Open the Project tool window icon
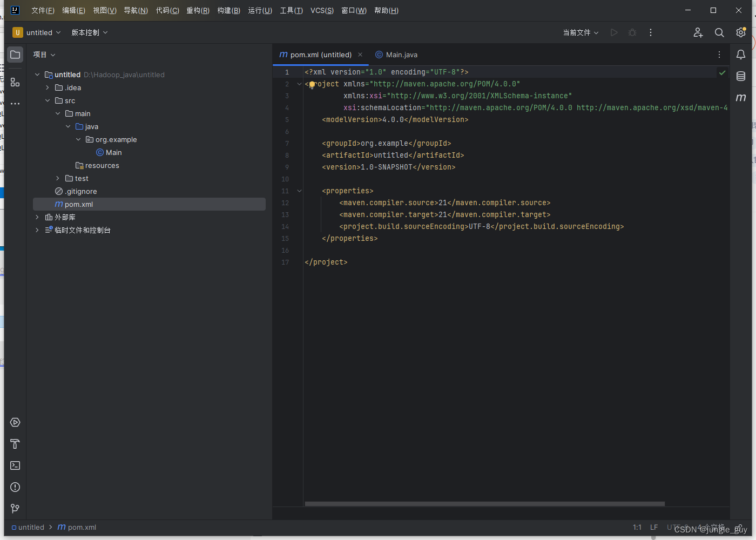The height and width of the screenshot is (540, 756). coord(15,55)
